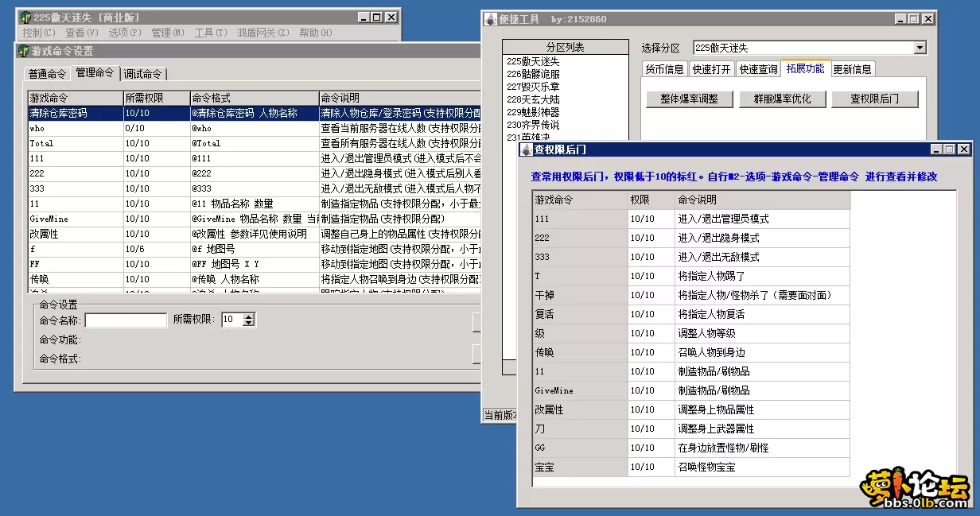Select the 宝宝 command row
Screen dimensions: 980x516
click(691, 467)
